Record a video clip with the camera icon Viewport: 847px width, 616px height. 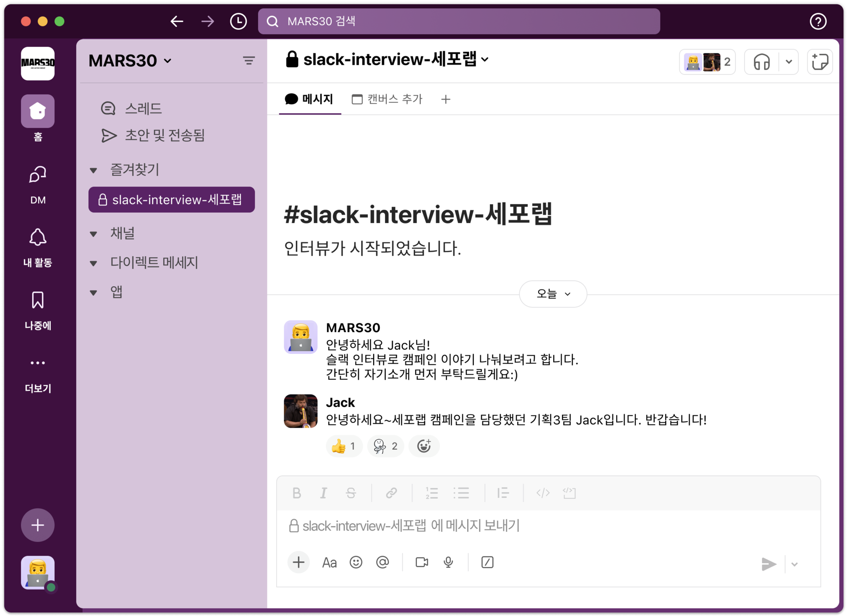(422, 562)
